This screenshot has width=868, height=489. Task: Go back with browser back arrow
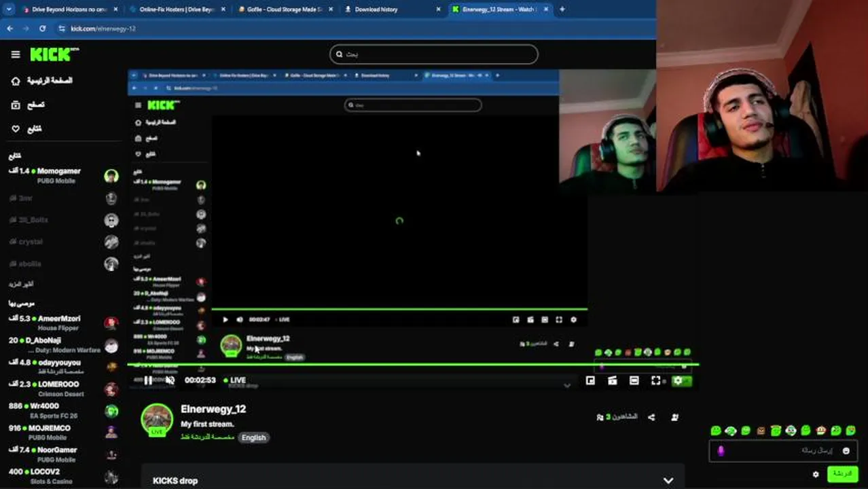point(10,29)
